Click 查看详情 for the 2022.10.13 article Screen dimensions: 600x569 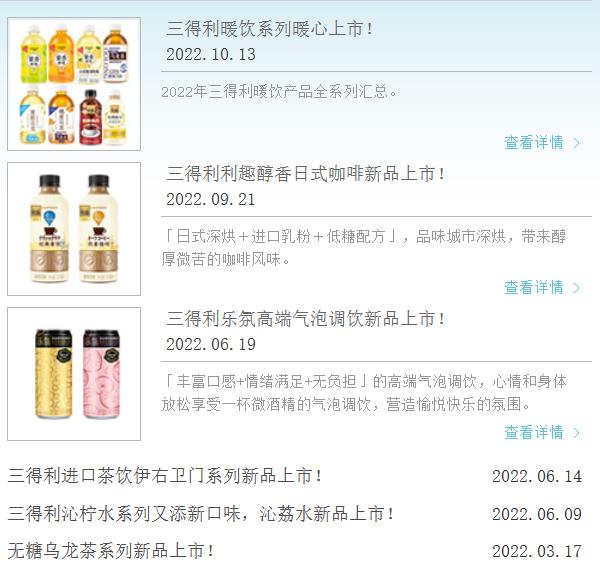point(534,143)
